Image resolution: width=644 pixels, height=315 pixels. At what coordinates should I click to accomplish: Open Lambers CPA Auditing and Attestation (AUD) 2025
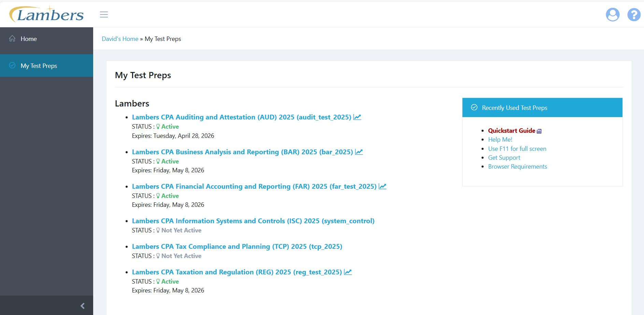(x=242, y=117)
